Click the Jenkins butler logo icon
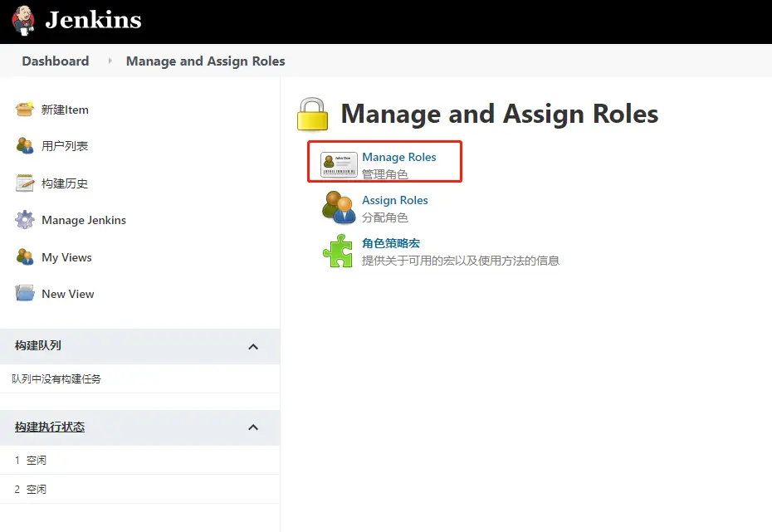Screen dimensions: 772x532 pos(24,20)
